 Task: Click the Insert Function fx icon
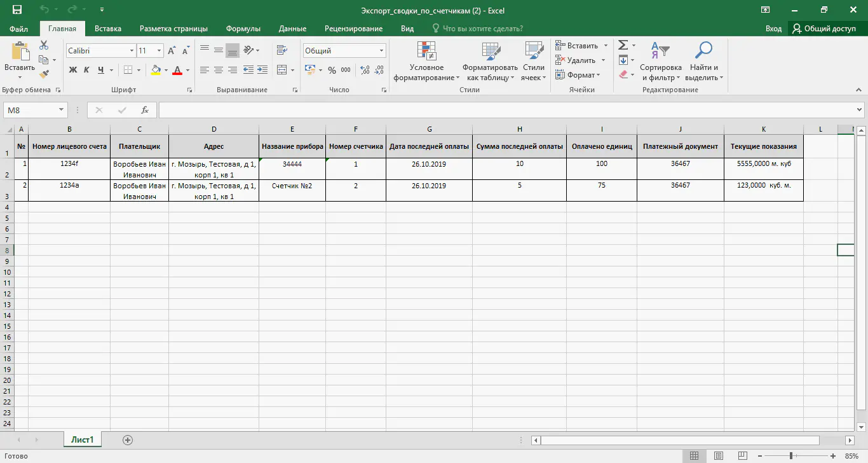pos(145,110)
